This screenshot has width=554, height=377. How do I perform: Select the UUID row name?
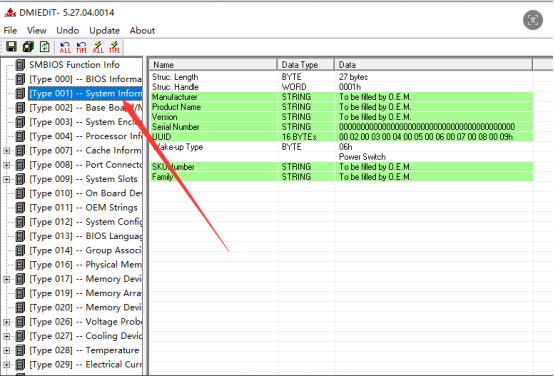point(161,137)
